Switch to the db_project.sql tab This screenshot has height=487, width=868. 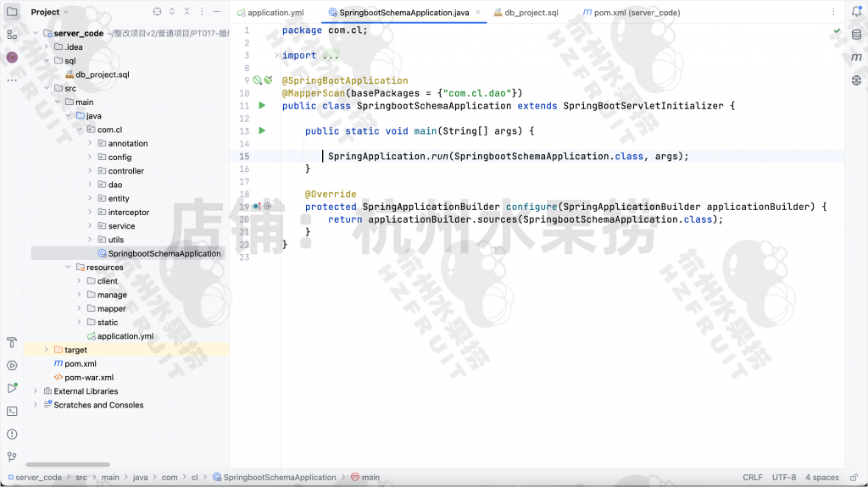click(526, 13)
